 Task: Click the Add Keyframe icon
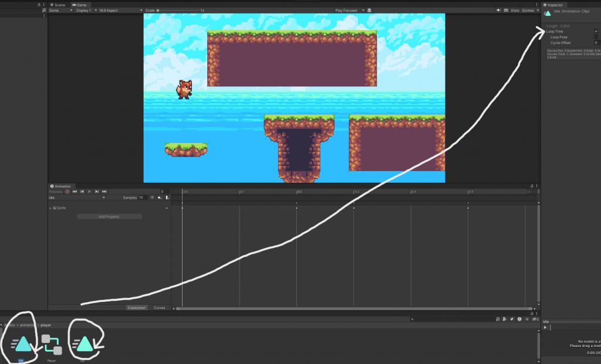[x=160, y=198]
